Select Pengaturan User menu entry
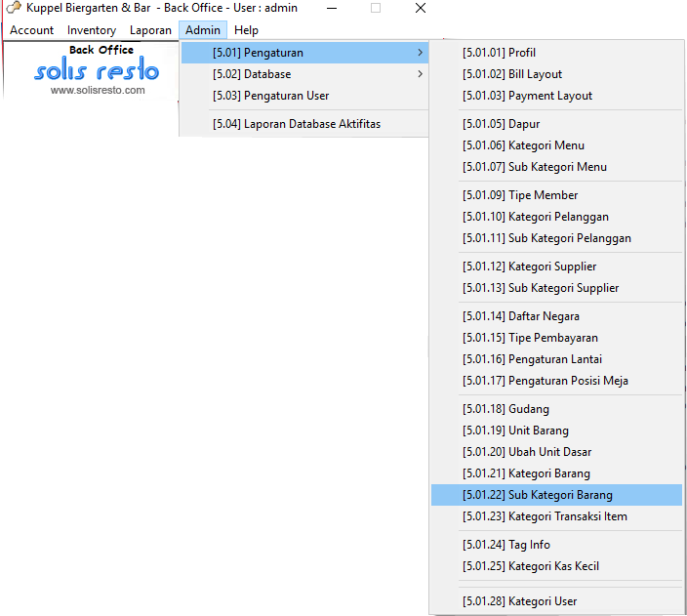 click(x=270, y=96)
